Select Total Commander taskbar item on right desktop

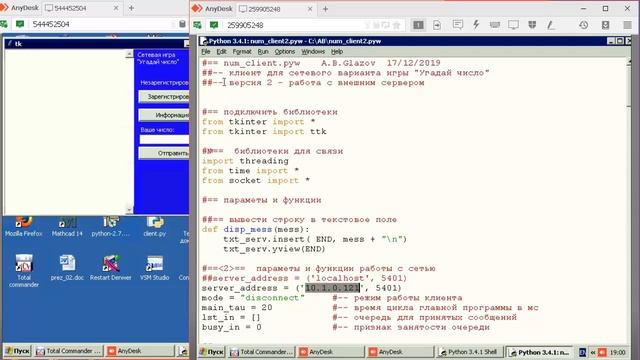(261, 351)
